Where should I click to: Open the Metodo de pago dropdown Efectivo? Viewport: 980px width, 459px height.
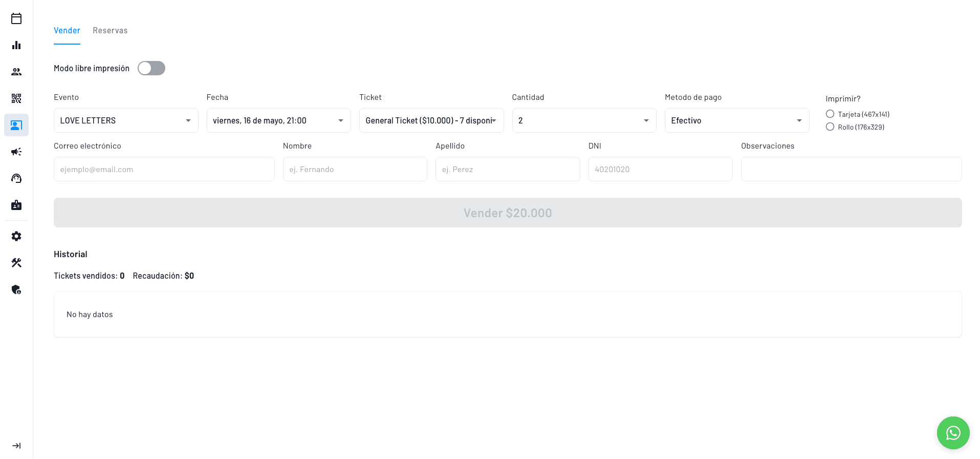737,120
